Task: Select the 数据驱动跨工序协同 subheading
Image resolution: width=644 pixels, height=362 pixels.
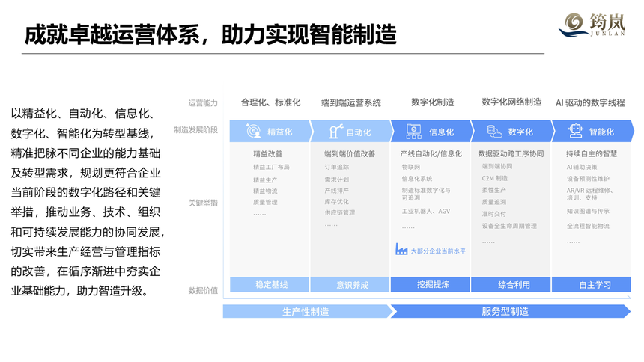Action: pyautogui.click(x=511, y=154)
